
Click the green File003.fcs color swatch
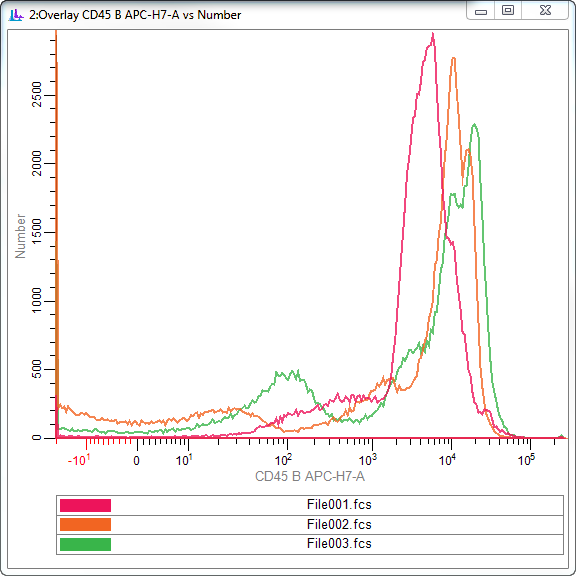(x=85, y=544)
